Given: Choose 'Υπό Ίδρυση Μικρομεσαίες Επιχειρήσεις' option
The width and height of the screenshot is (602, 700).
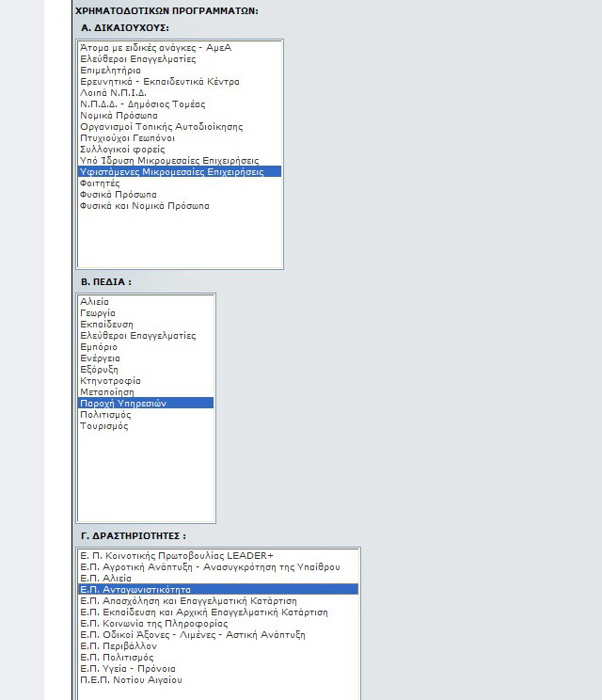Looking at the screenshot, I should point(180,161).
